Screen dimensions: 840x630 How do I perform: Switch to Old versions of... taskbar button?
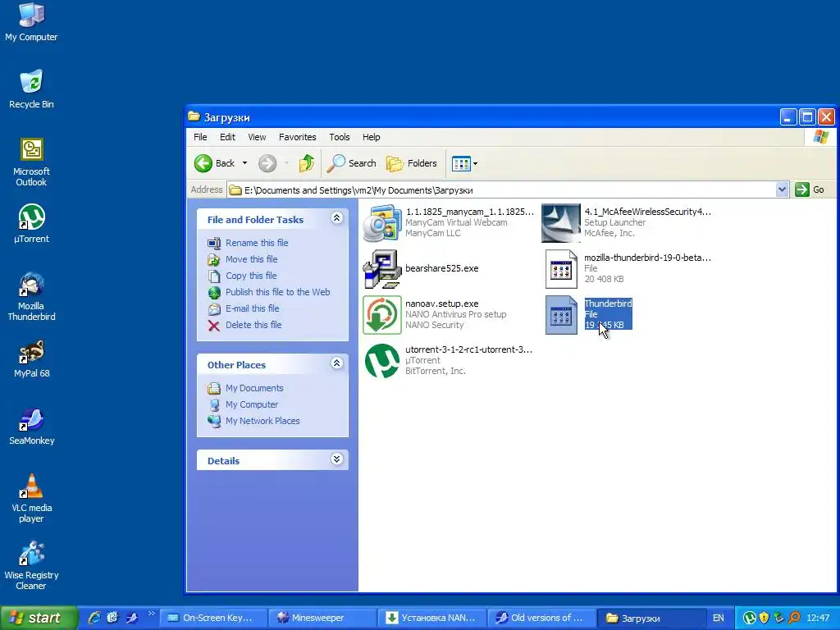tap(541, 618)
